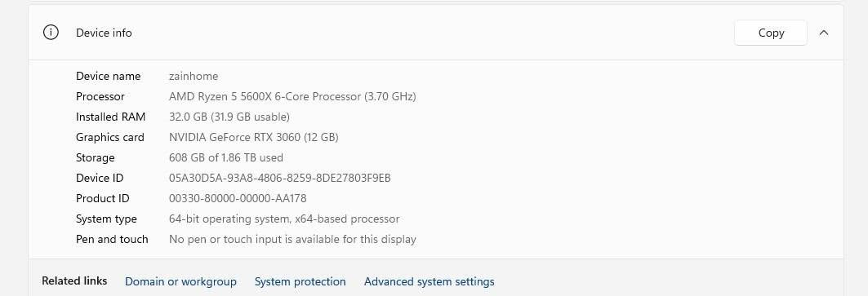This screenshot has width=868, height=296.
Task: Select the Product ID value 00330-80000
Action: 238,198
